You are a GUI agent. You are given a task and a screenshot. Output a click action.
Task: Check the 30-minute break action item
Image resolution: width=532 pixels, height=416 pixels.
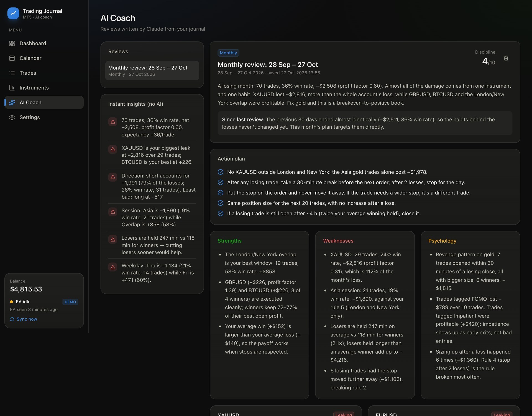[221, 182]
